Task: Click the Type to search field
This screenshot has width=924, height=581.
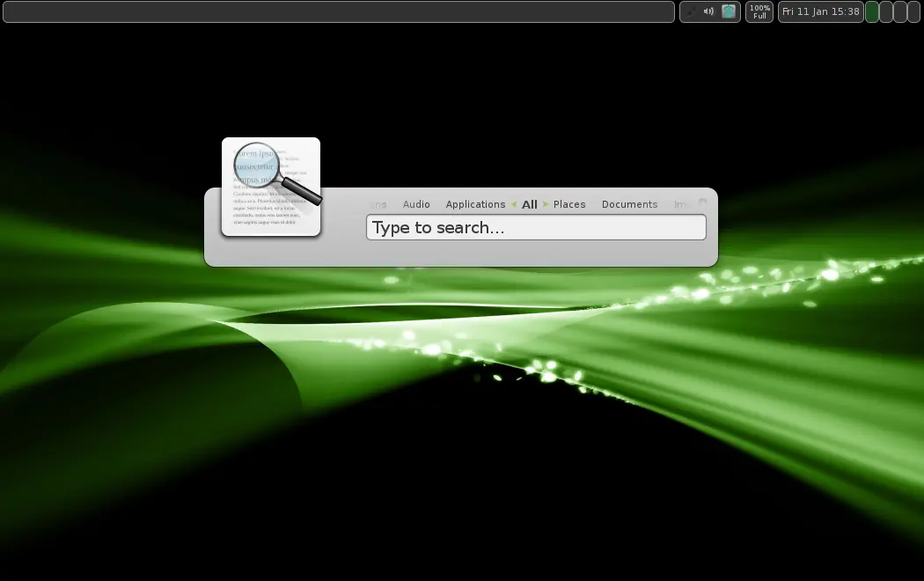Action: [536, 227]
